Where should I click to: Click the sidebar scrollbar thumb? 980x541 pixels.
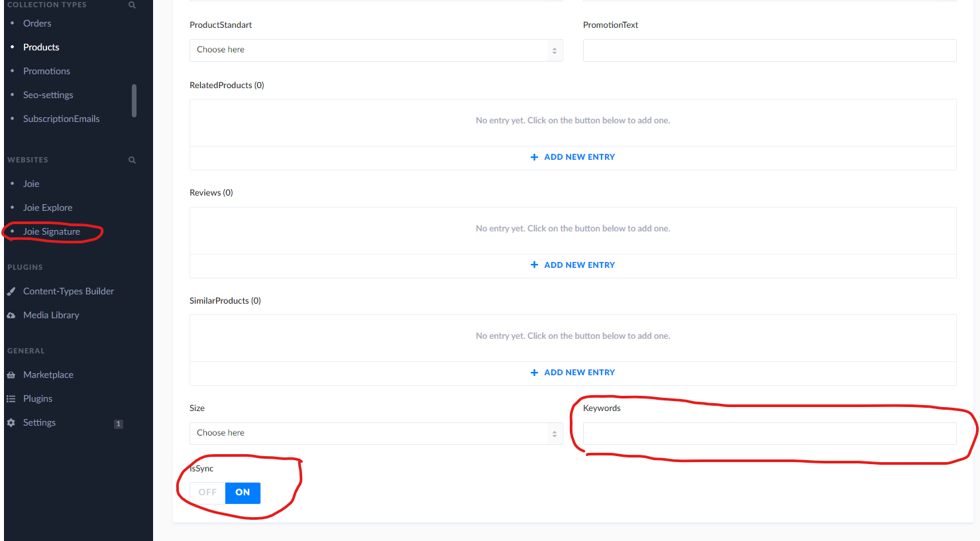[134, 101]
